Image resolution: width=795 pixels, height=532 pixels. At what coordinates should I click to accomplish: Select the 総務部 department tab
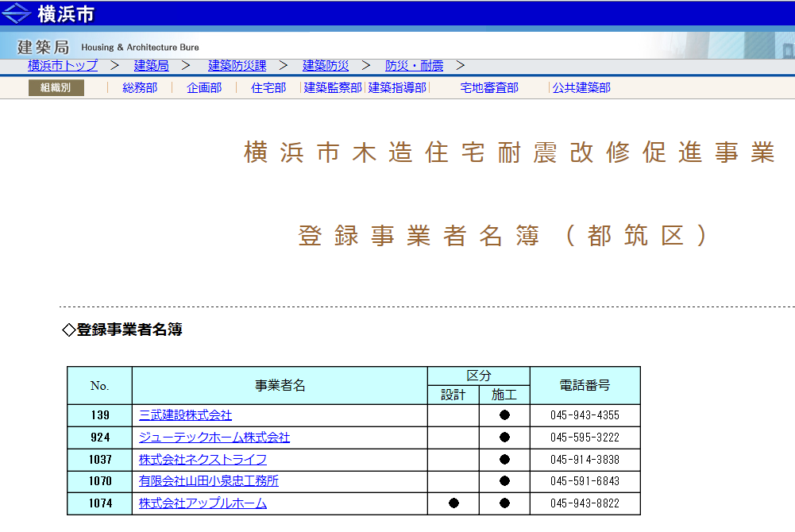point(140,88)
